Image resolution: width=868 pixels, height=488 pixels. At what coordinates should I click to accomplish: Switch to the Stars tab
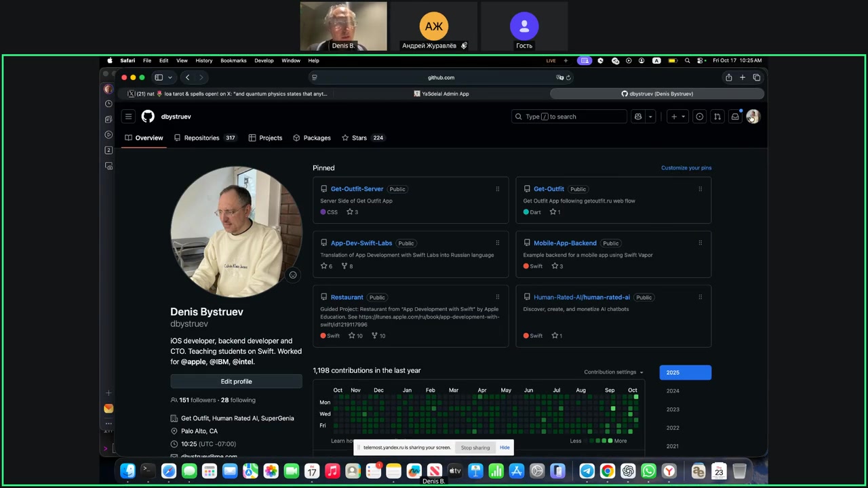coord(359,138)
